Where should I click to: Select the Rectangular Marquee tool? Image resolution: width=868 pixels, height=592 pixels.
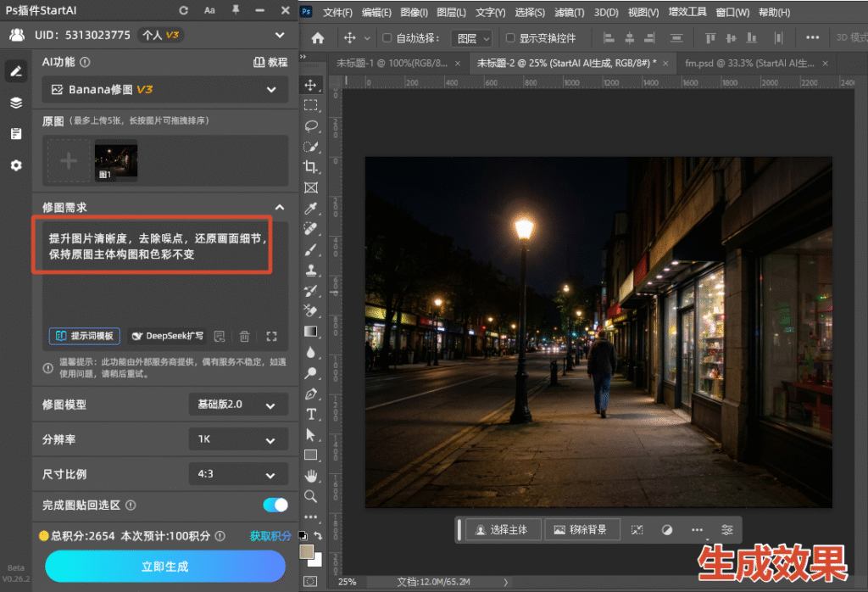pyautogui.click(x=310, y=105)
